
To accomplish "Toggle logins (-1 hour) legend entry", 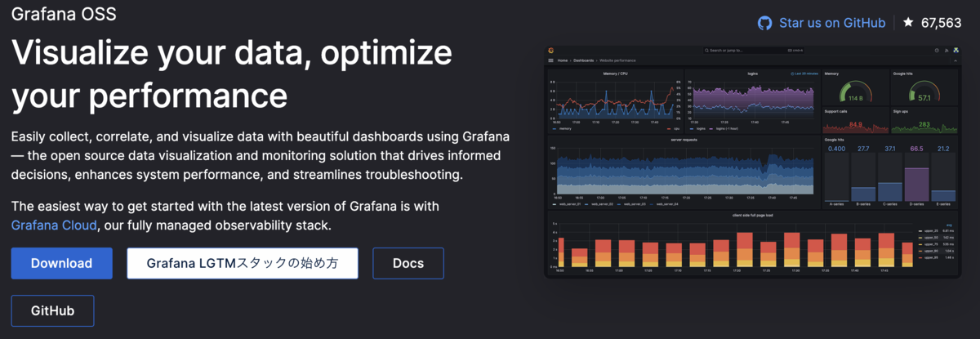I will (726, 129).
